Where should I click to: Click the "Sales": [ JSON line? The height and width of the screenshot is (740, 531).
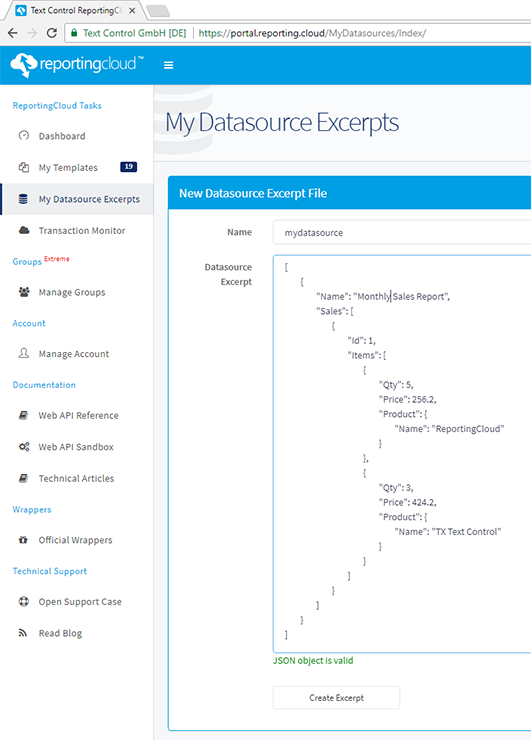(x=335, y=311)
